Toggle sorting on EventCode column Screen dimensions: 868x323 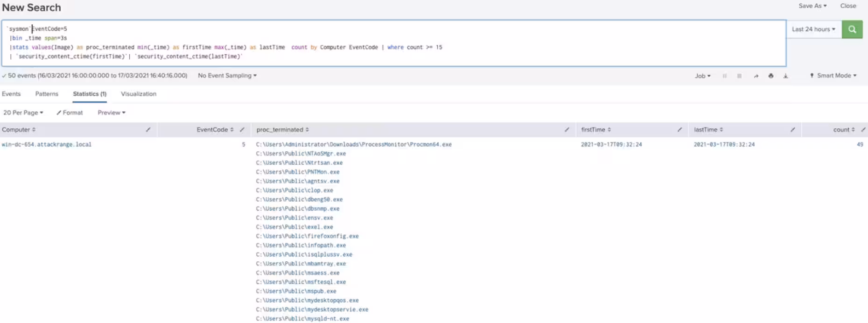tap(215, 130)
